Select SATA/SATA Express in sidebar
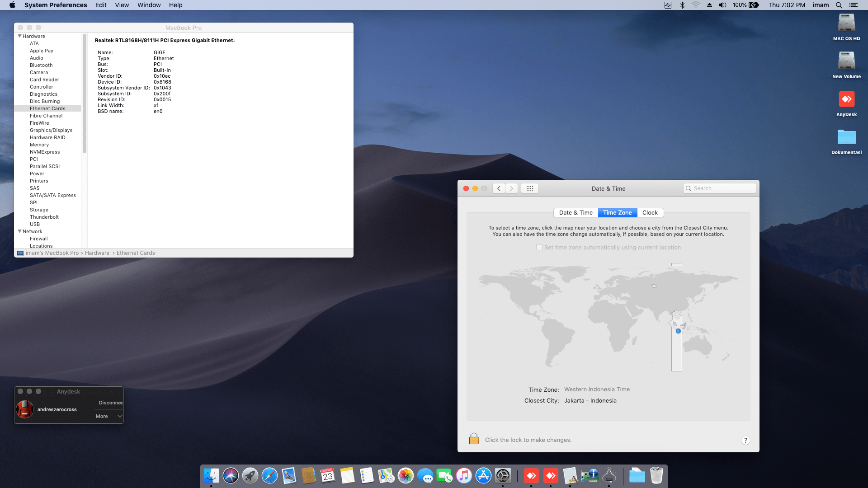Image resolution: width=868 pixels, height=488 pixels. [x=53, y=195]
